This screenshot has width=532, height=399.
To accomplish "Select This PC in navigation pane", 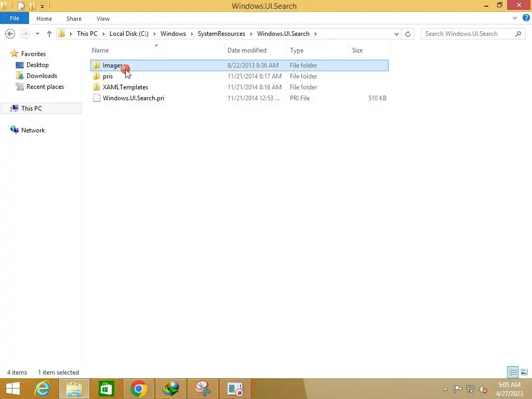I will [x=31, y=108].
